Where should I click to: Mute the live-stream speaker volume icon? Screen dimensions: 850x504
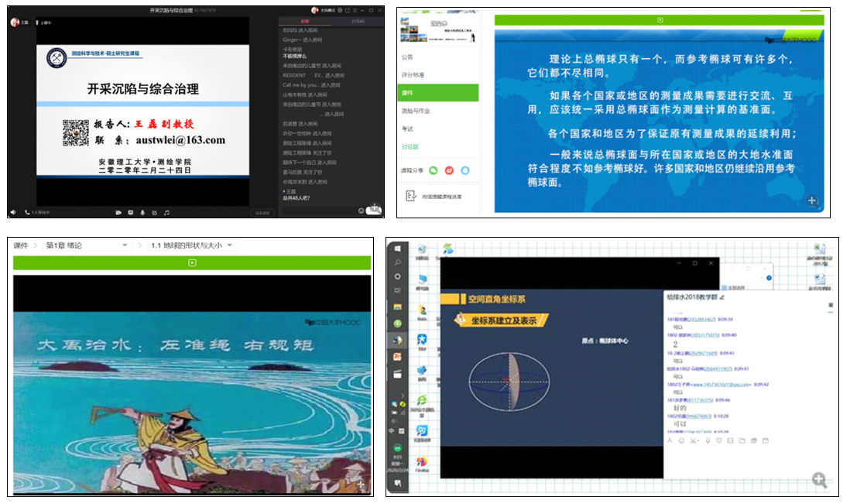[x=13, y=212]
